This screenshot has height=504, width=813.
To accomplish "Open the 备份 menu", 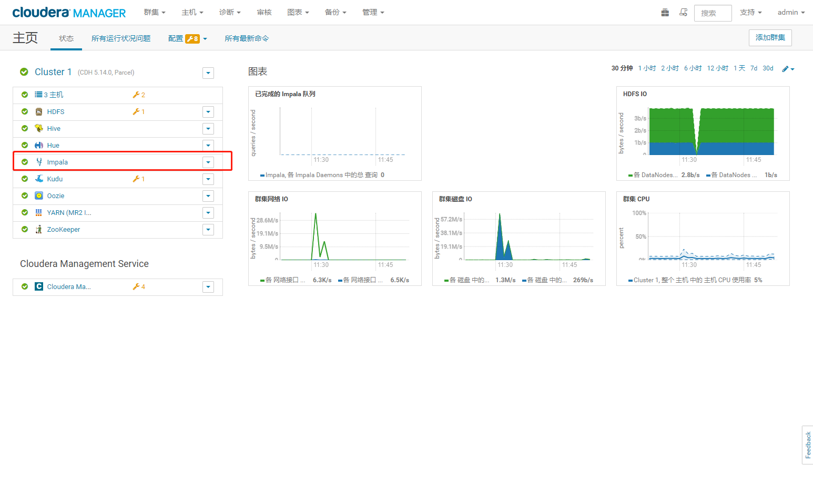I will pyautogui.click(x=336, y=12).
